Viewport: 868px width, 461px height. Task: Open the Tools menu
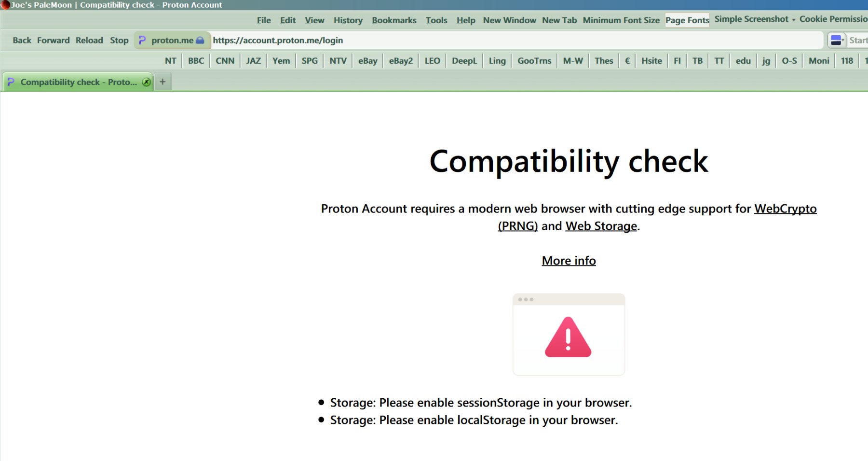(436, 20)
